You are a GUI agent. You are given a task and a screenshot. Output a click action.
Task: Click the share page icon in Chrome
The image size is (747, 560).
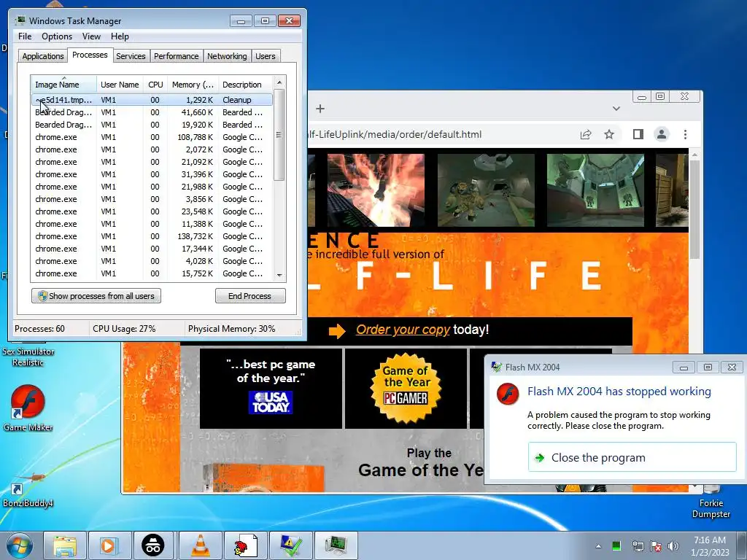586,134
